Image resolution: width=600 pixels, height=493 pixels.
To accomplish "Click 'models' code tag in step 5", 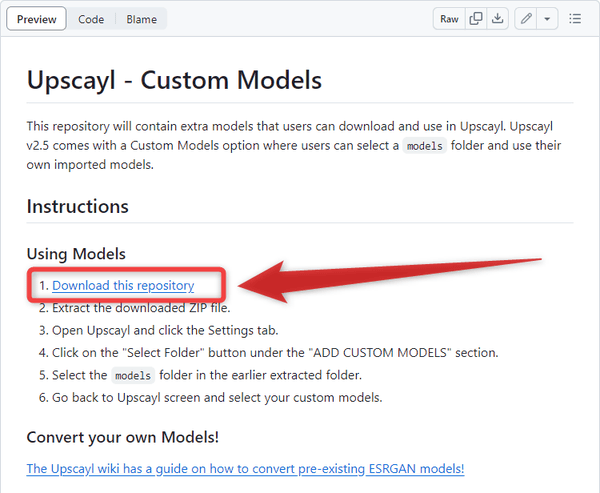I will click(133, 375).
